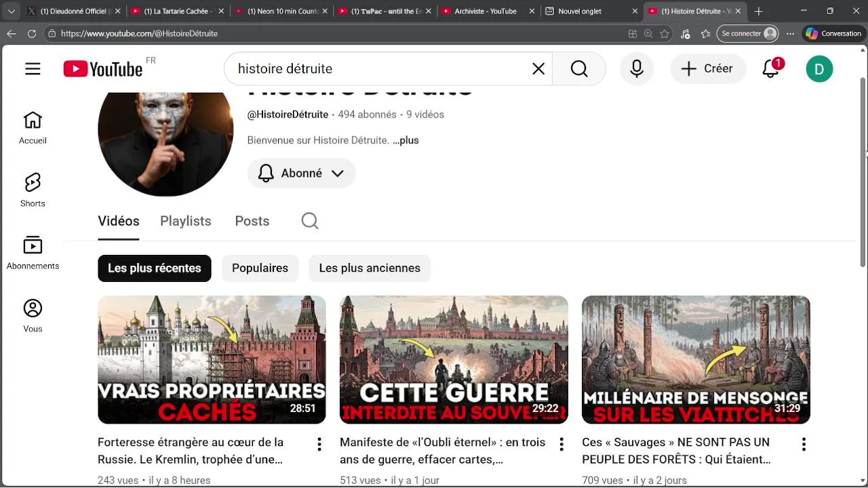This screenshot has width=868, height=488.
Task: Open the green D account avatar
Action: point(819,69)
